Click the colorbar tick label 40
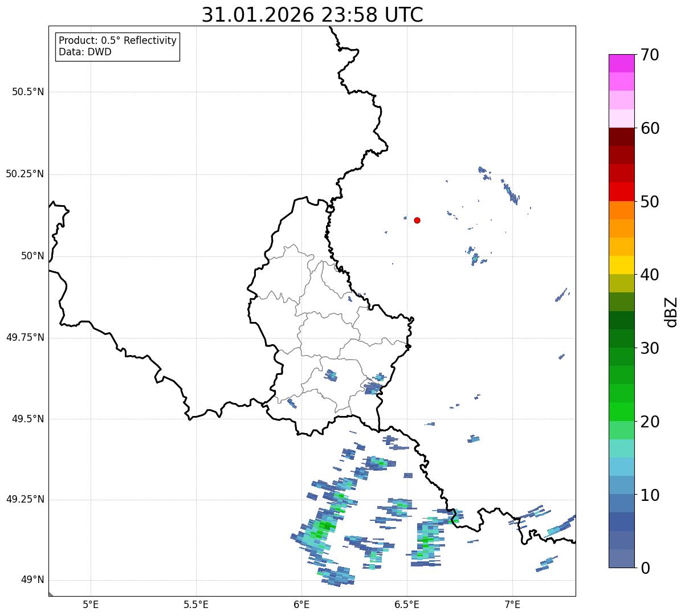The height and width of the screenshot is (616, 685). [650, 275]
